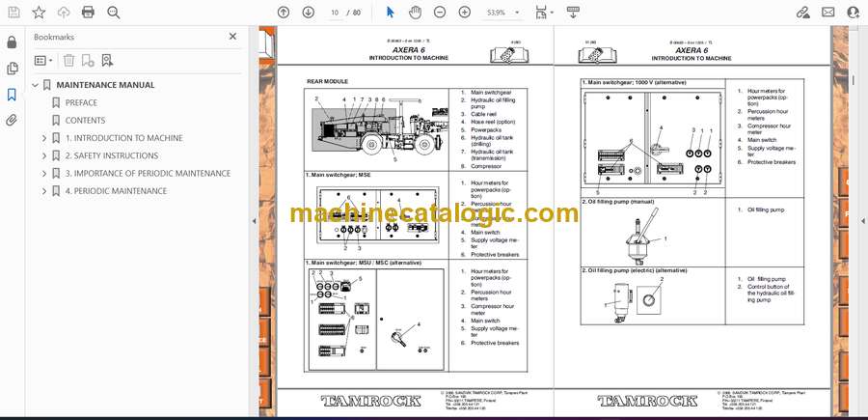Toggle the Bookmarks panel sidebar icon
Viewport: 868px width, 420px height.
click(x=12, y=95)
